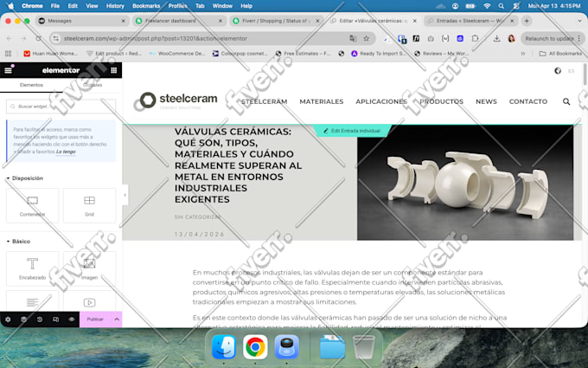Switch Elementor responsive mode icon
Image resolution: width=588 pixels, height=368 pixels.
pyautogui.click(x=55, y=320)
